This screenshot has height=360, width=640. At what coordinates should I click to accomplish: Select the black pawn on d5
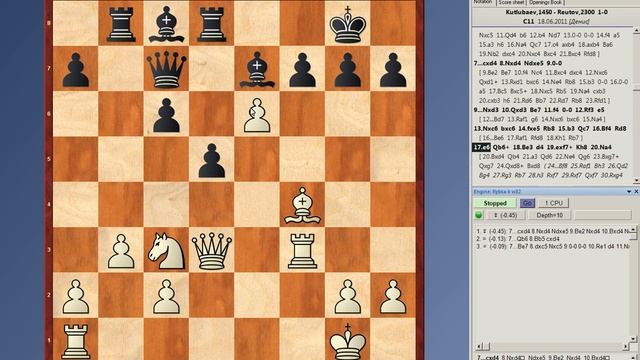click(x=211, y=160)
